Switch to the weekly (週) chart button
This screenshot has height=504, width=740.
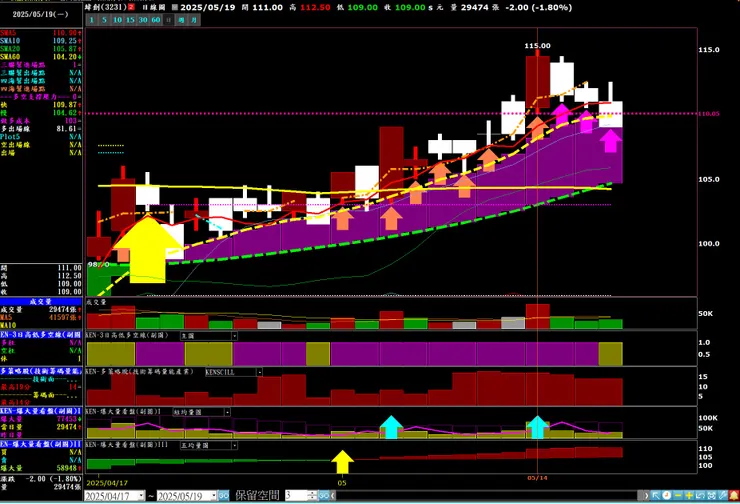[181, 20]
